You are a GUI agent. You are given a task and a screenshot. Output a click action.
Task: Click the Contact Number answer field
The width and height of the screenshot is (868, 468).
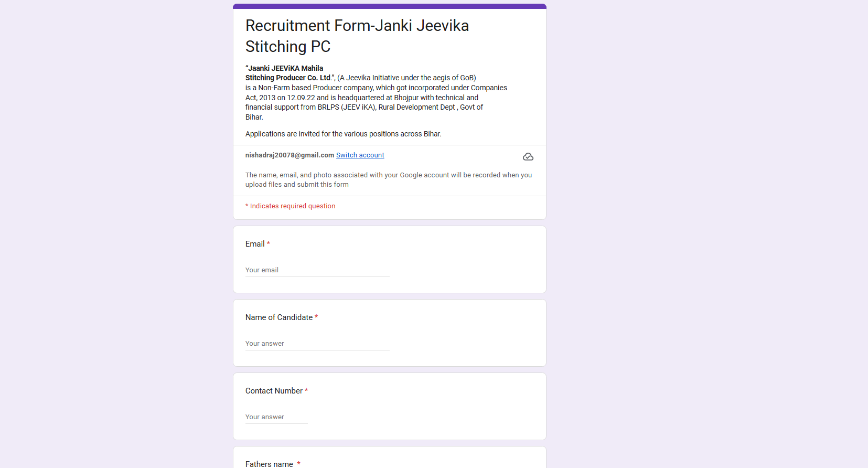click(276, 417)
